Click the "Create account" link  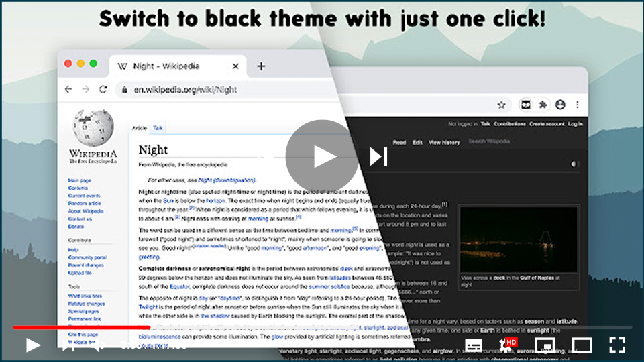(546, 124)
